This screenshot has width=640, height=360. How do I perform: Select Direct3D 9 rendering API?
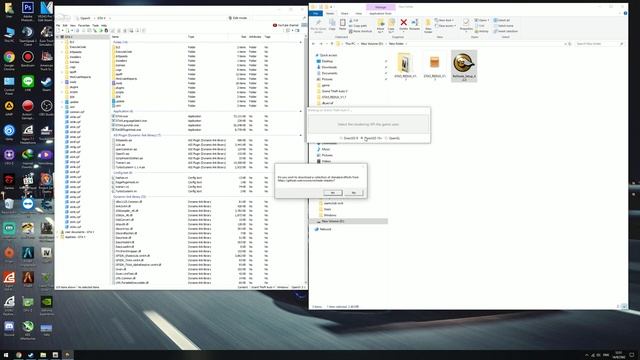pos(349,138)
